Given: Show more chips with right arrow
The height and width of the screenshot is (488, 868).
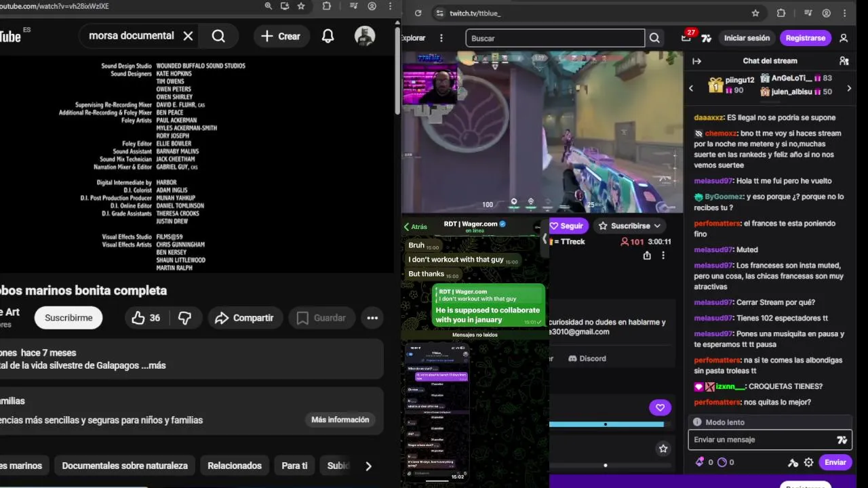Looking at the screenshot, I should click(x=368, y=466).
